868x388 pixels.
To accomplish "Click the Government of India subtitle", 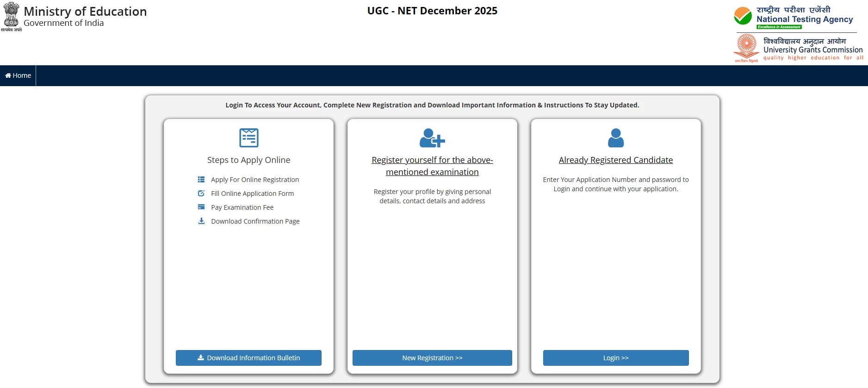I will (x=64, y=23).
